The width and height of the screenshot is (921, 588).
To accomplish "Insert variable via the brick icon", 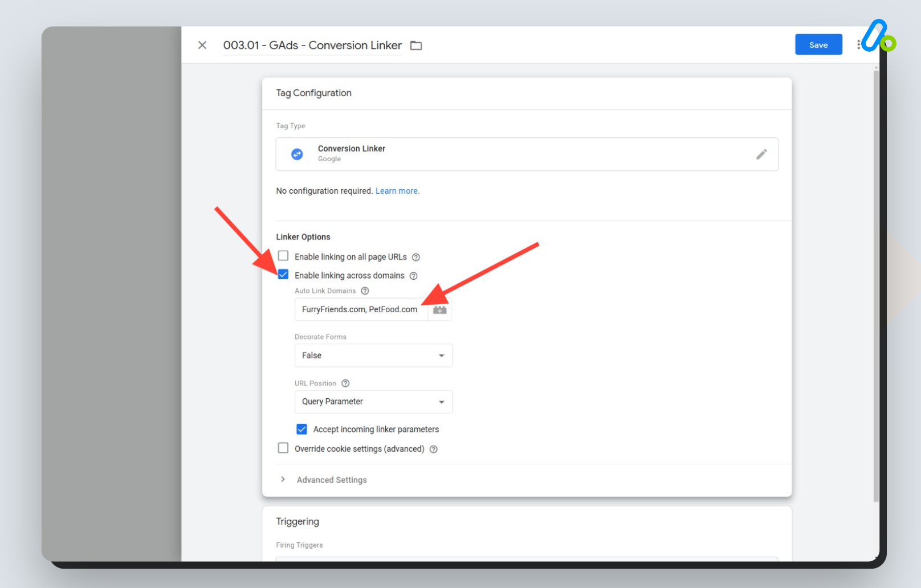I will [x=440, y=310].
